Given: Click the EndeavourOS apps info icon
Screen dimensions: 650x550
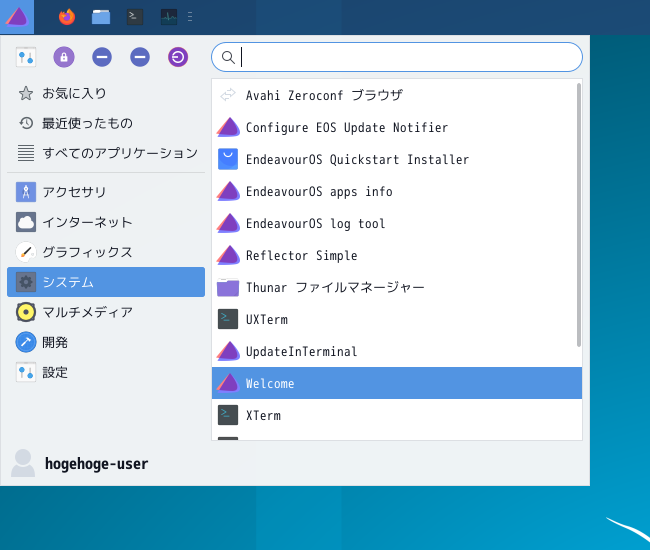Looking at the screenshot, I should pos(228,191).
